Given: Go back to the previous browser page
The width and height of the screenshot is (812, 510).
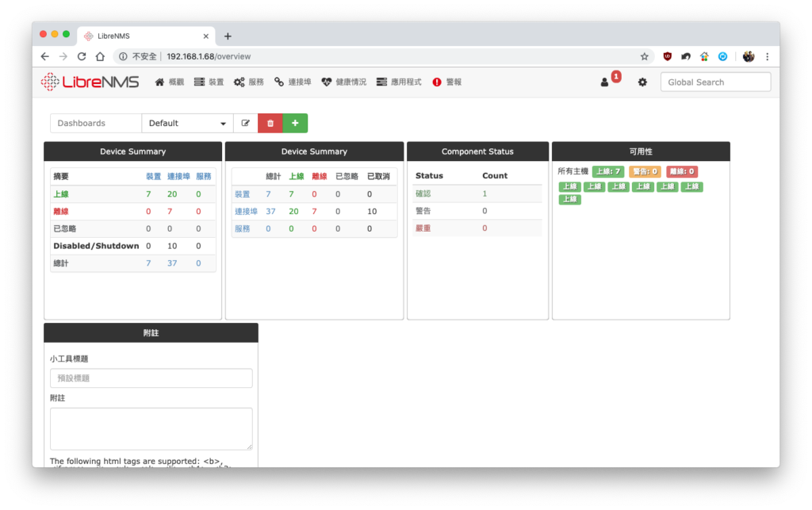Looking at the screenshot, I should point(45,56).
